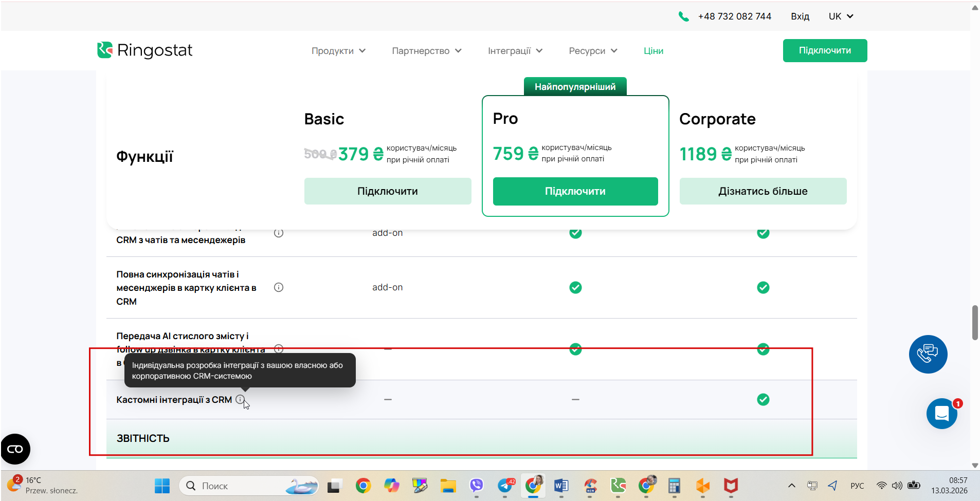Screen dimensions: 980x501
Task: Open Task View from the taskbar
Action: [x=335, y=486]
